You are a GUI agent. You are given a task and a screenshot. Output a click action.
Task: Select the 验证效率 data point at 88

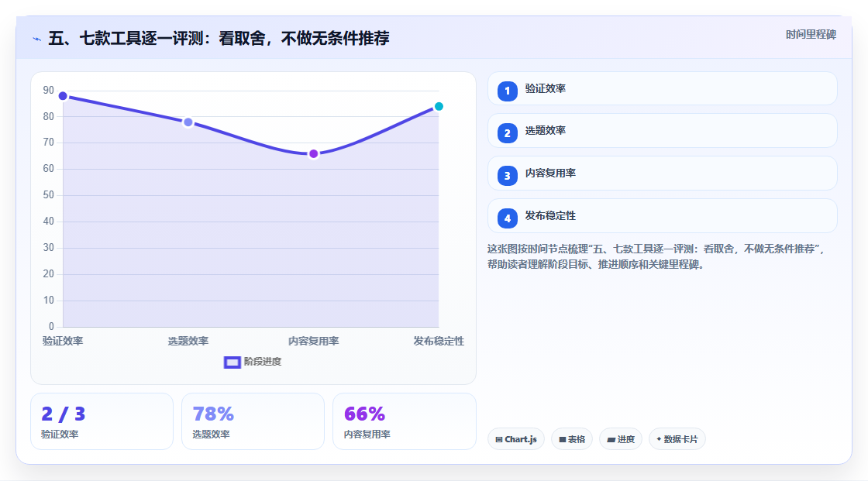click(x=63, y=96)
